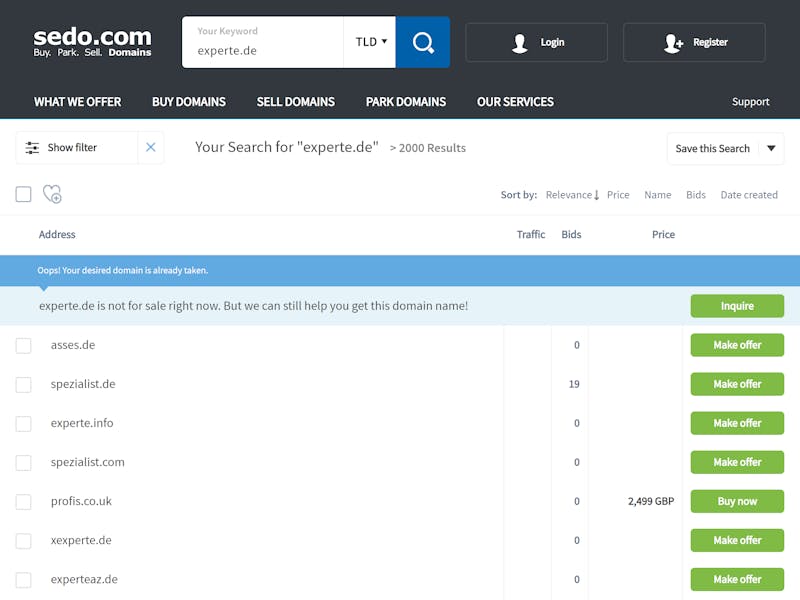Click the Register button
Image resolution: width=800 pixels, height=600 pixels.
[694, 42]
